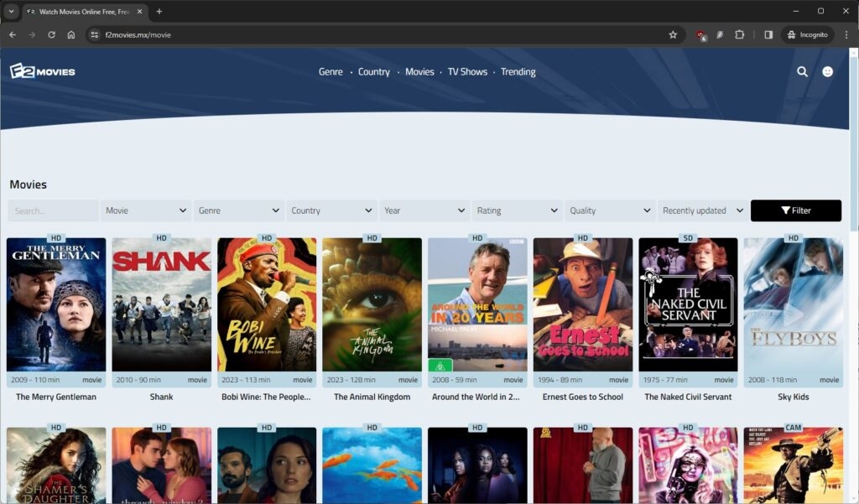Click the SD badge on Naked Civil Servant
Screen dimensions: 859x504
point(688,238)
